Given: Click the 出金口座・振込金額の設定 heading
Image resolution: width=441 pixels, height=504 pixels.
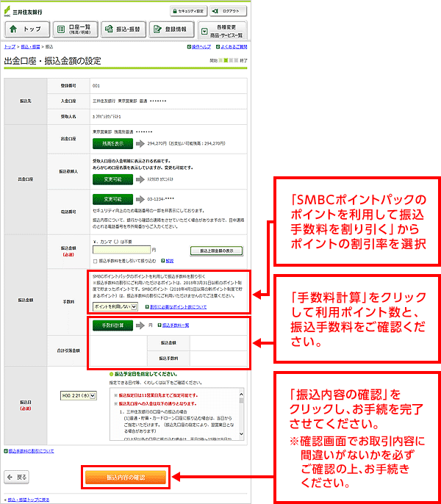Looking at the screenshot, I should pyautogui.click(x=52, y=61).
